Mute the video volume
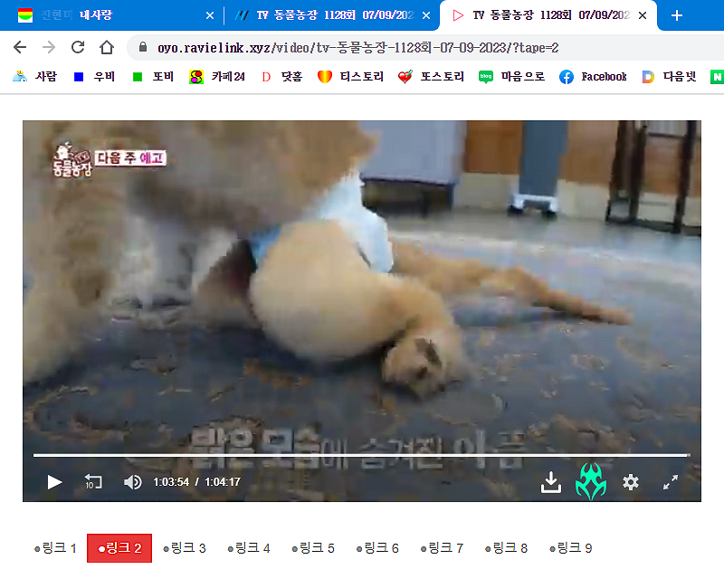Viewport: 724px width, 588px height. tap(133, 482)
